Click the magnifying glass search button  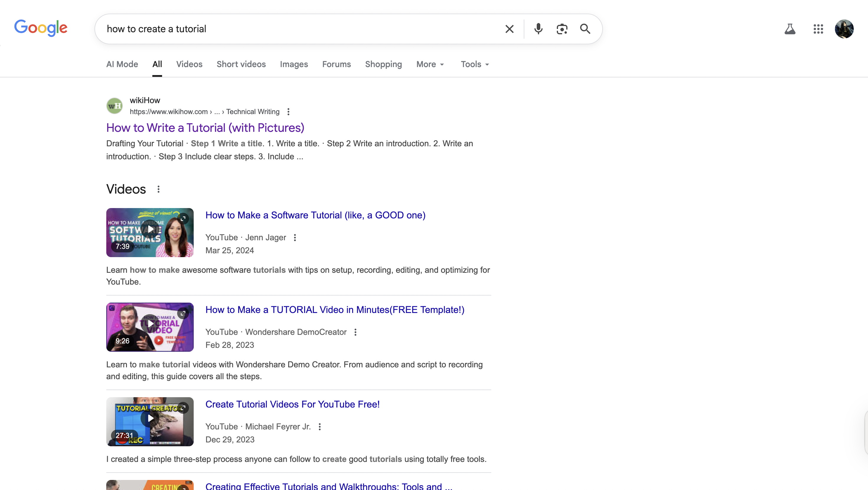point(585,29)
